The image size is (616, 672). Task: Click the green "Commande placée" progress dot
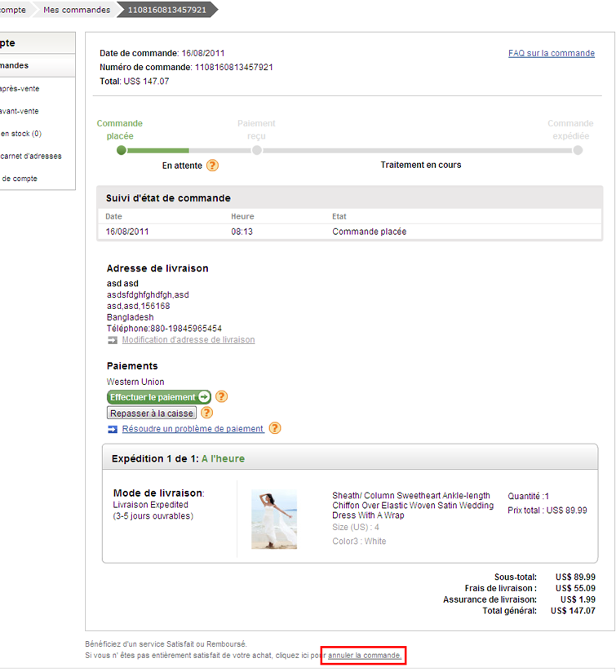coord(122,150)
